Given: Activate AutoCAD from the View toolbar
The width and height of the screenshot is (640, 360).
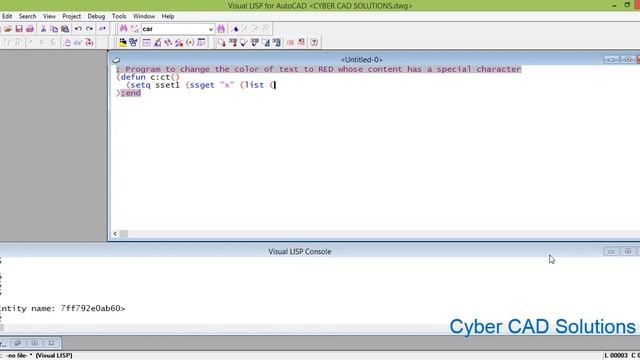Looking at the screenshot, I should [122, 42].
